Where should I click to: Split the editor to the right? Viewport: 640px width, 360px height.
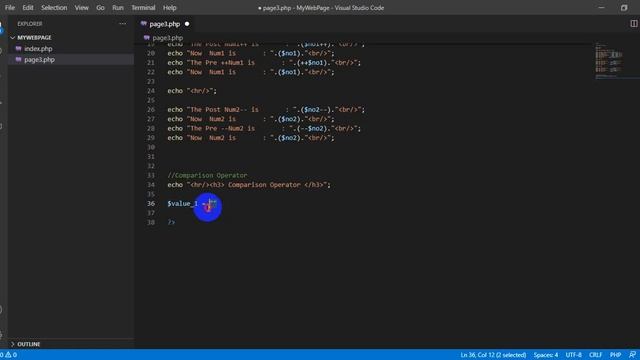[633, 24]
